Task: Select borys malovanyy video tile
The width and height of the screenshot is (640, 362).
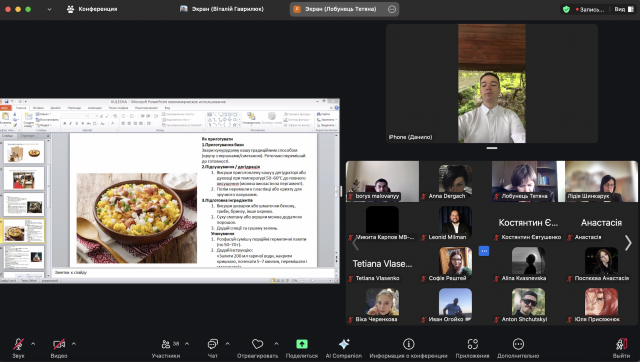Action: point(382,181)
